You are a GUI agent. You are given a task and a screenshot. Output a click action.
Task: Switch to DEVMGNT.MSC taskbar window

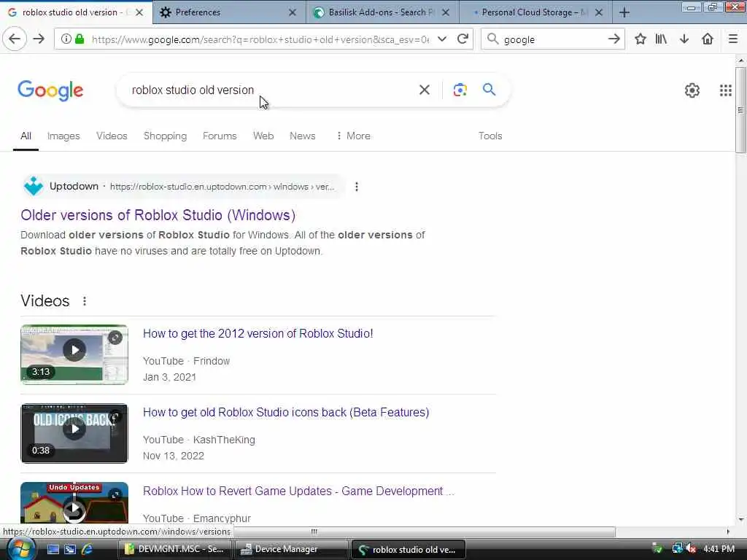coord(174,549)
